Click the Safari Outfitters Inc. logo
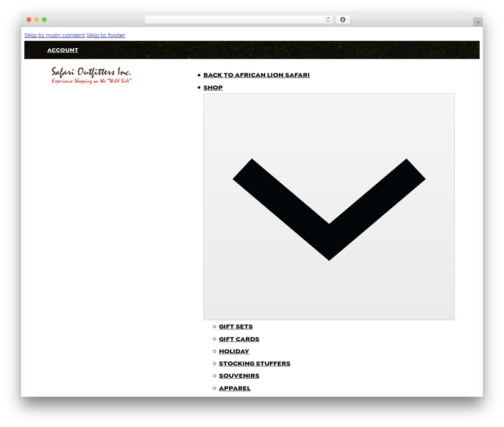The width and height of the screenshot is (504, 427). (x=91, y=75)
